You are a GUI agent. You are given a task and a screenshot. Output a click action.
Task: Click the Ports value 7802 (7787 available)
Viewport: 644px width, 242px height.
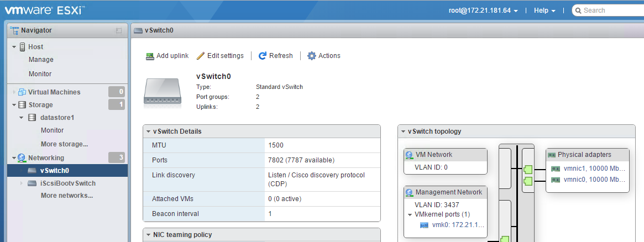(301, 160)
